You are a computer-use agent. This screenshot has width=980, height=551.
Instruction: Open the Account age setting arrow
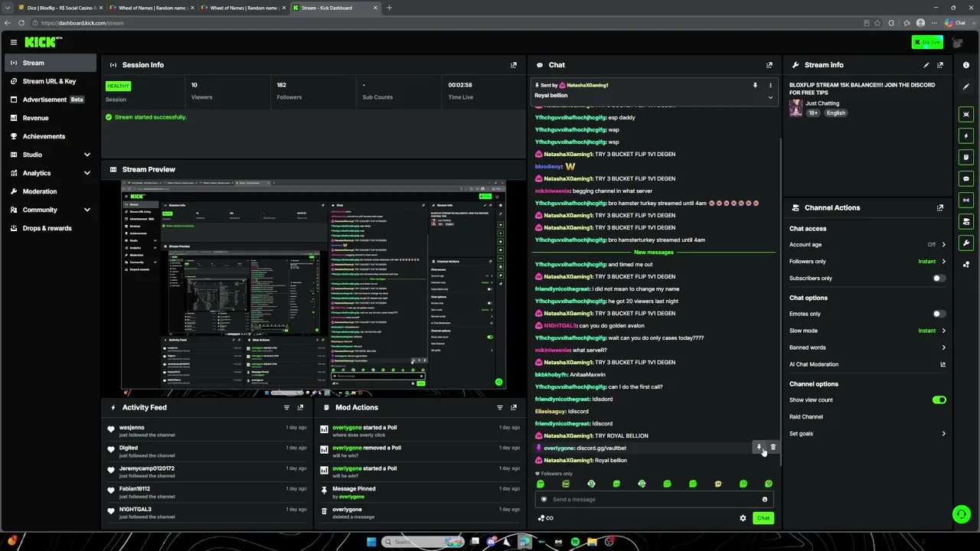click(x=943, y=245)
